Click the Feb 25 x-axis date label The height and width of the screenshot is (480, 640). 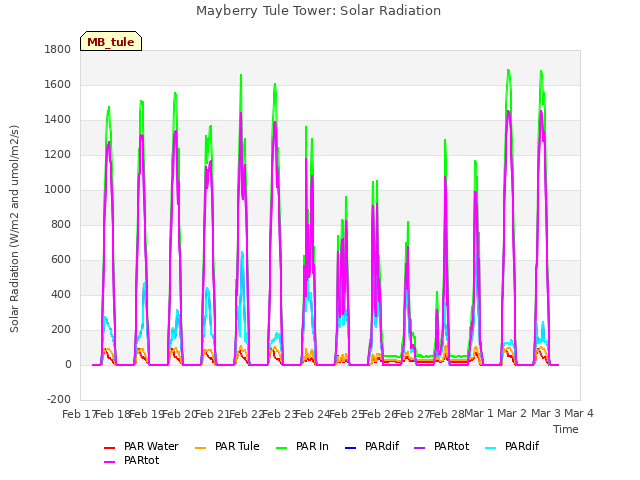[346, 414]
